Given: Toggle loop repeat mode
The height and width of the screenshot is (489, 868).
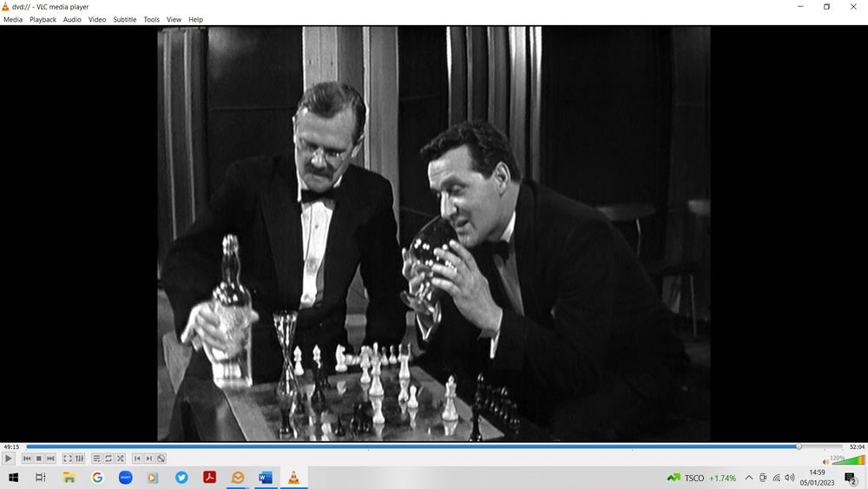Looking at the screenshot, I should click(x=108, y=459).
